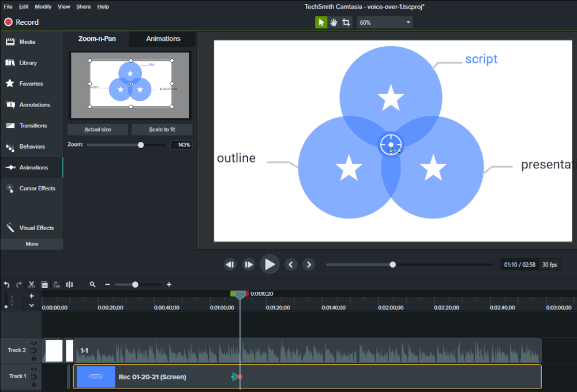The height and width of the screenshot is (392, 577).
Task: Open the canvas zoom percentage dropdown
Action: pyautogui.click(x=385, y=22)
